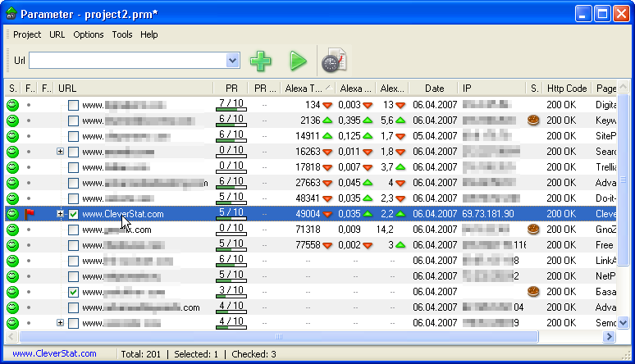The height and width of the screenshot is (364, 635).
Task: Uncheck the checkbox in the 3/10 PR row
Action: pos(74,292)
